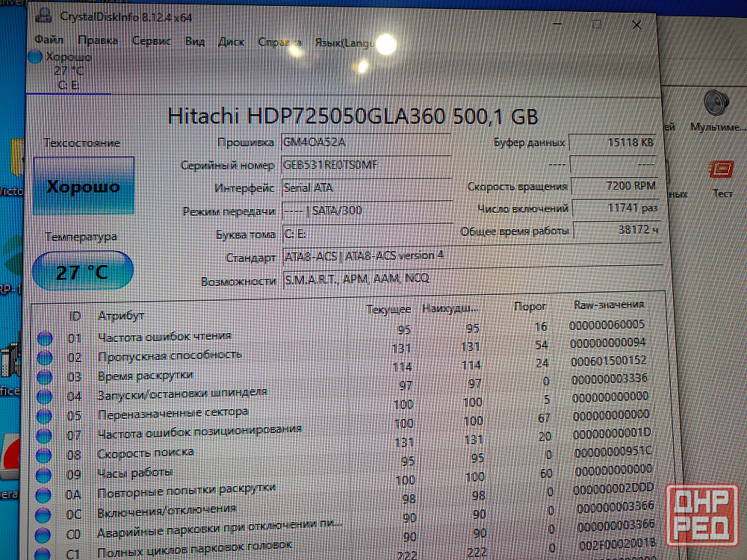This screenshot has height=560, width=747.
Task: Open the Сервис menu
Action: (152, 41)
